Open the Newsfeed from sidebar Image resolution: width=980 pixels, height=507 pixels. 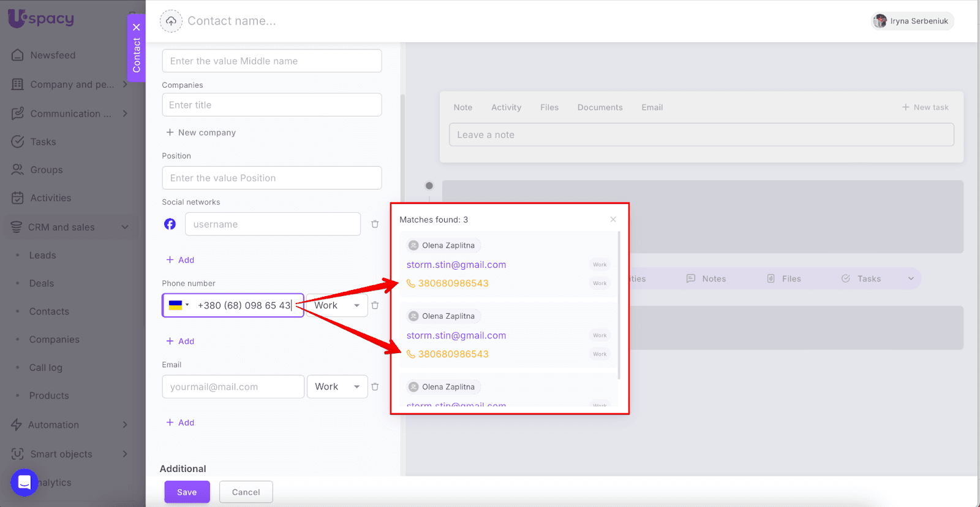(x=53, y=55)
